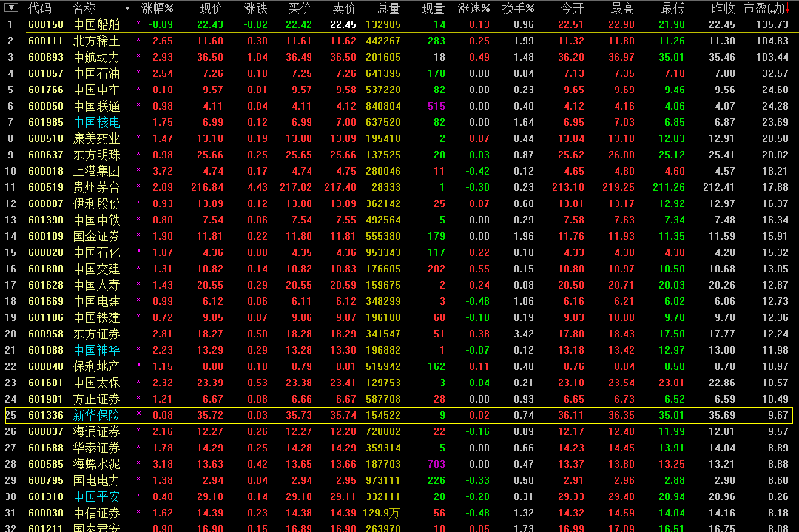Click the dot marker beside 名称 header
This screenshot has width=799, height=532.
click(x=127, y=8)
